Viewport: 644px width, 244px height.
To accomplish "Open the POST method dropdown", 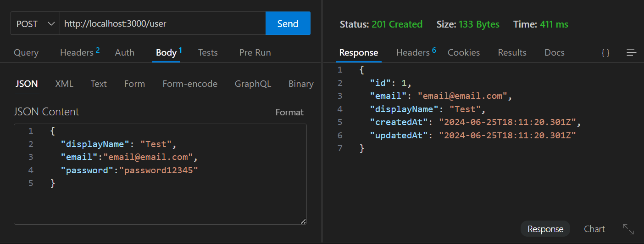I will (35, 24).
